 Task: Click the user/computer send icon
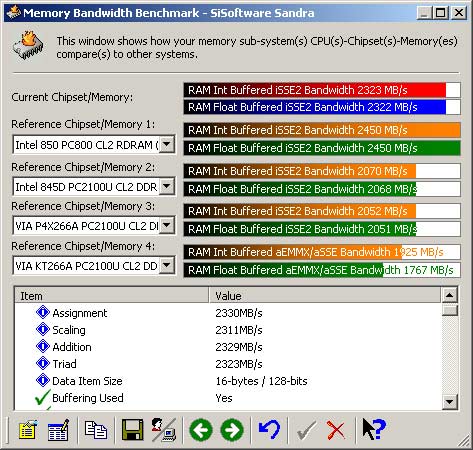click(164, 430)
